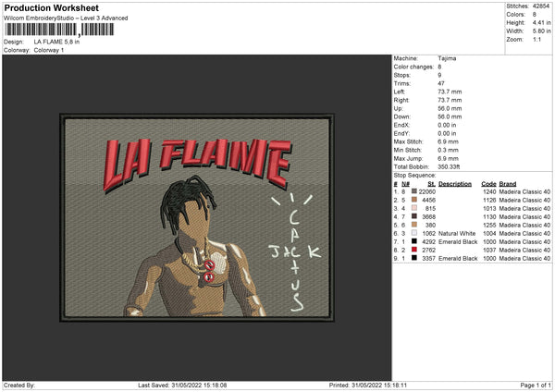Click the gray swatch for stop 1 (22060 stitches)
The width and height of the screenshot is (555, 392).
[414, 191]
